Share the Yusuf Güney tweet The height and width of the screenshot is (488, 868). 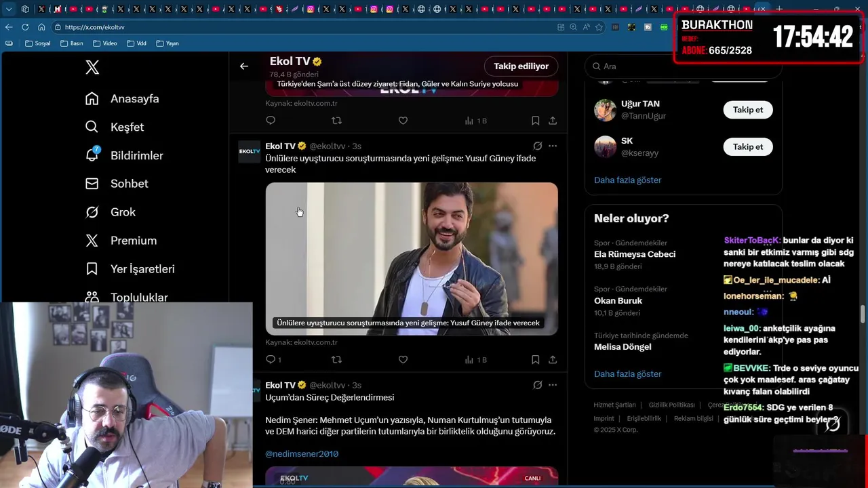553,359
